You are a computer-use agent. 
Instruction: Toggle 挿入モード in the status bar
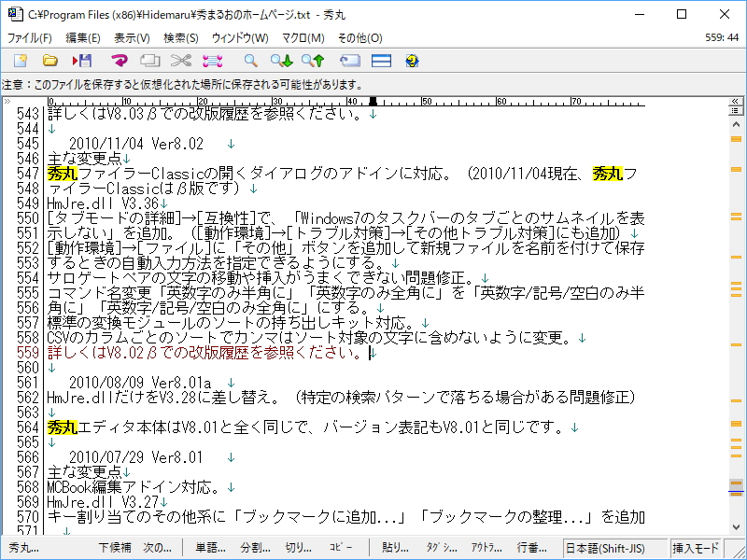point(695,546)
